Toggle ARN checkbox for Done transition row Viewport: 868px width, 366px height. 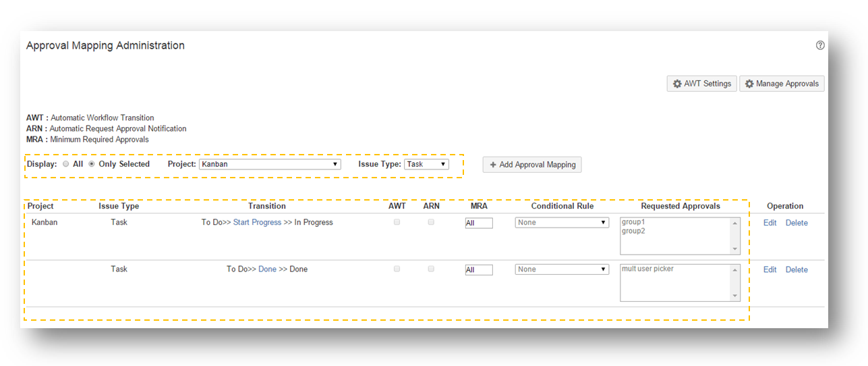431,269
